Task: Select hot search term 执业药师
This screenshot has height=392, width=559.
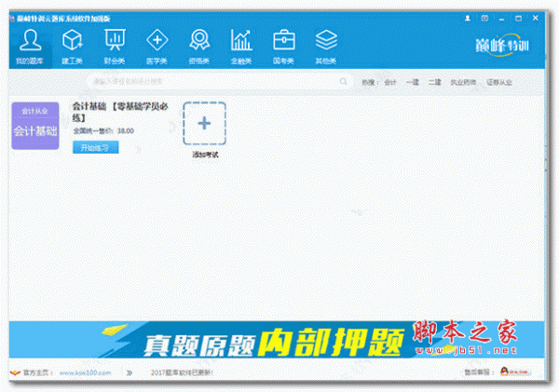Action: 463,82
